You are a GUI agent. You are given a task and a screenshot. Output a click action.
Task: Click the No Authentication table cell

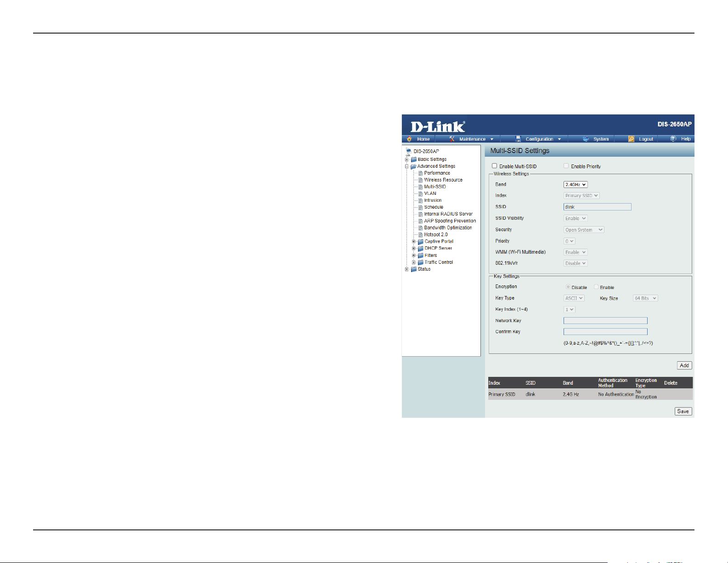coord(616,394)
